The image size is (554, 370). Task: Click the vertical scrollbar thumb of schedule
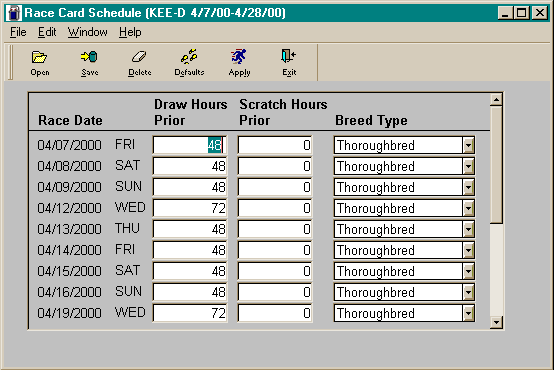coord(496,165)
